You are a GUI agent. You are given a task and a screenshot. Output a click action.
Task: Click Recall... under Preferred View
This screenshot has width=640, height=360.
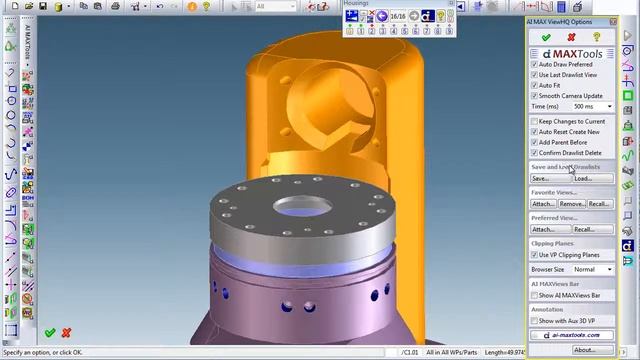(593, 229)
